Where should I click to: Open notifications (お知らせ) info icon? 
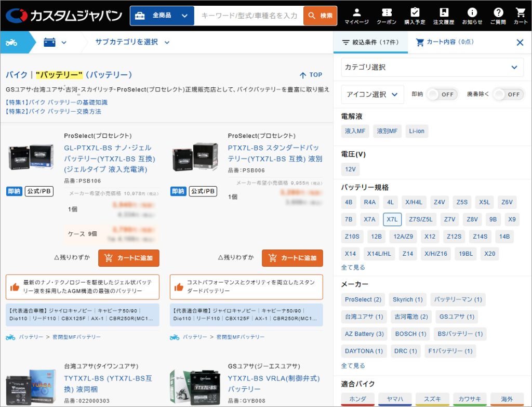(x=472, y=16)
